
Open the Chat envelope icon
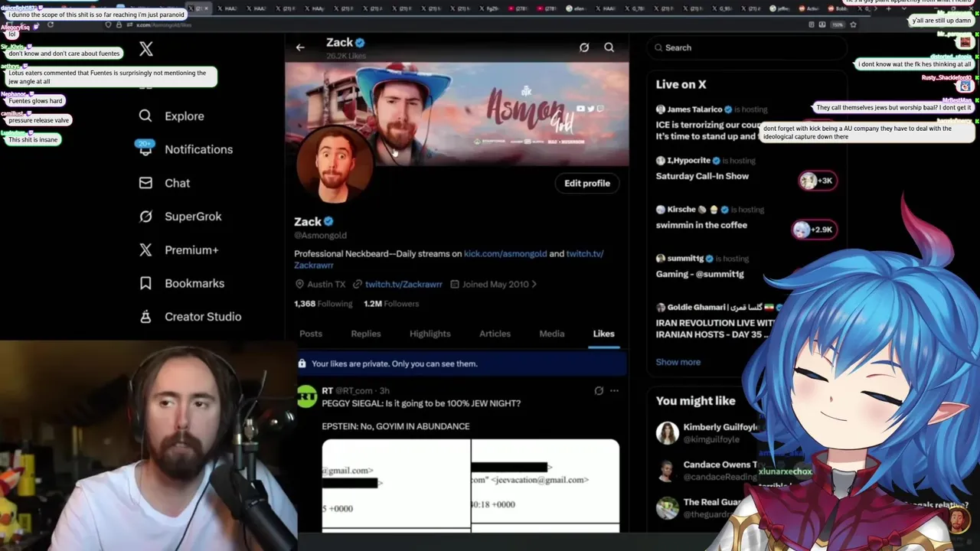(x=145, y=183)
